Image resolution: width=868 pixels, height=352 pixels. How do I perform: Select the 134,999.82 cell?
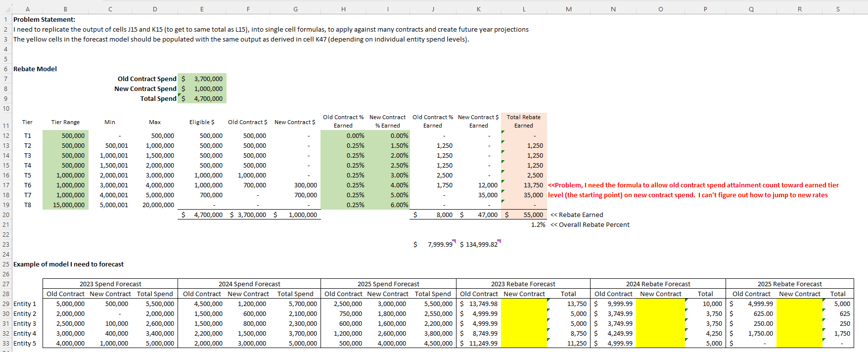tap(478, 244)
